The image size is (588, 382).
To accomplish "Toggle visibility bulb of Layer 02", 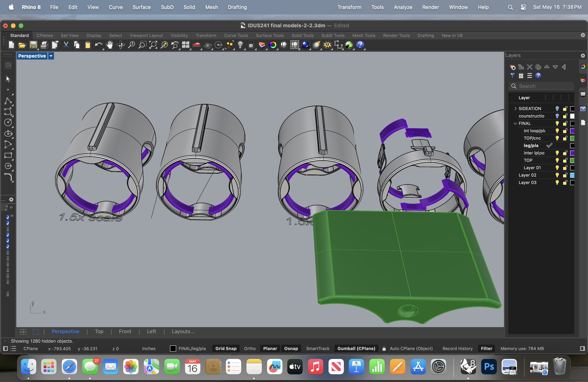I will [x=557, y=175].
